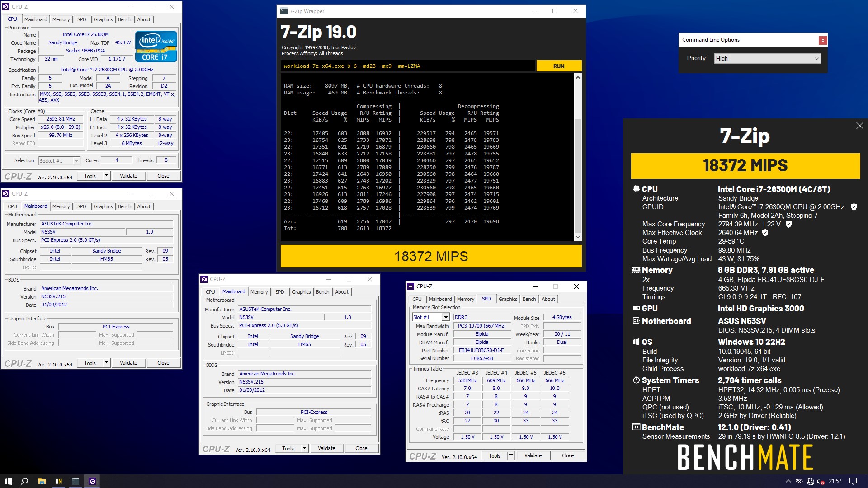The height and width of the screenshot is (488, 868).
Task: Click the Part Number field EBJ41UF8BCS0-DJ-F
Action: tap(481, 350)
